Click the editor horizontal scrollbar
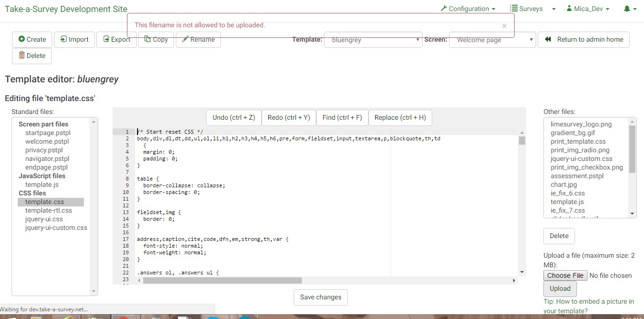 tap(222, 280)
